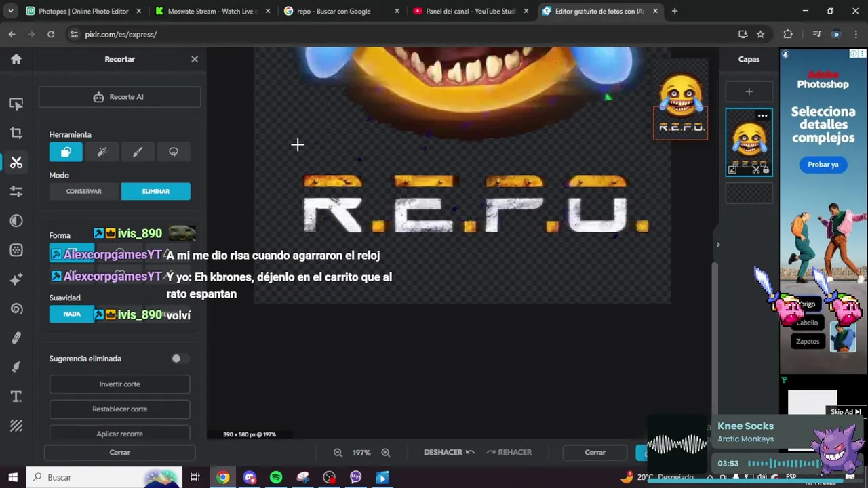This screenshot has height=488, width=868.
Task: Click Cerrar under the Recortar panel
Action: click(119, 452)
